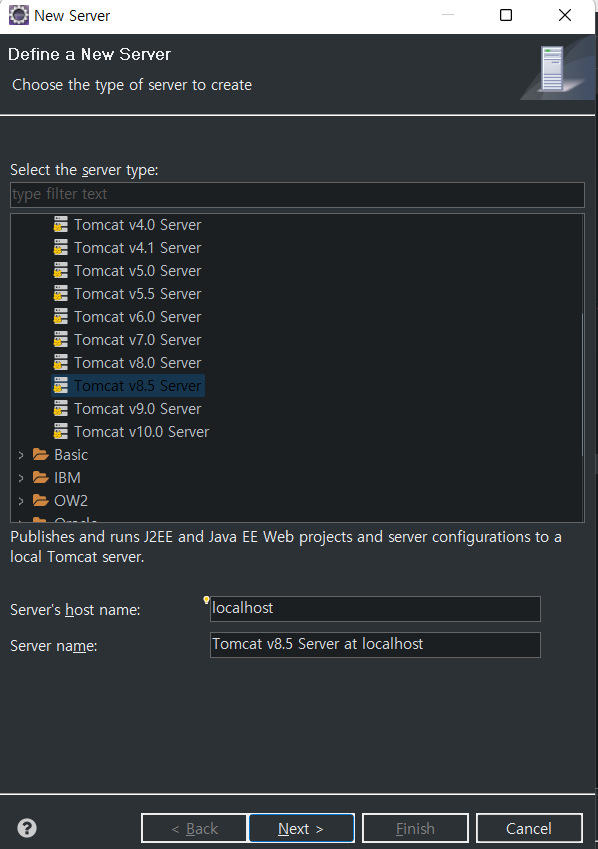Choose Tomcat v4.0 Server label
The width and height of the screenshot is (598, 849).
click(x=138, y=225)
